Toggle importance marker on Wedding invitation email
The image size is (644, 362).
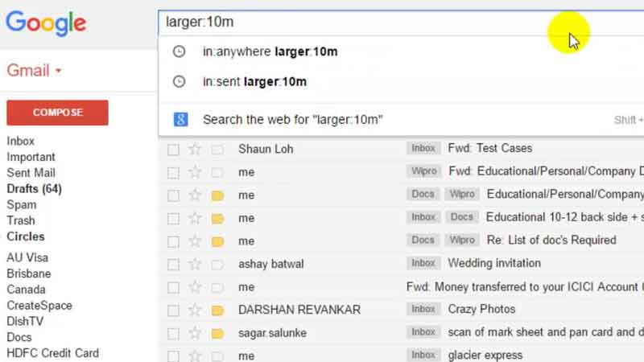pyautogui.click(x=217, y=265)
